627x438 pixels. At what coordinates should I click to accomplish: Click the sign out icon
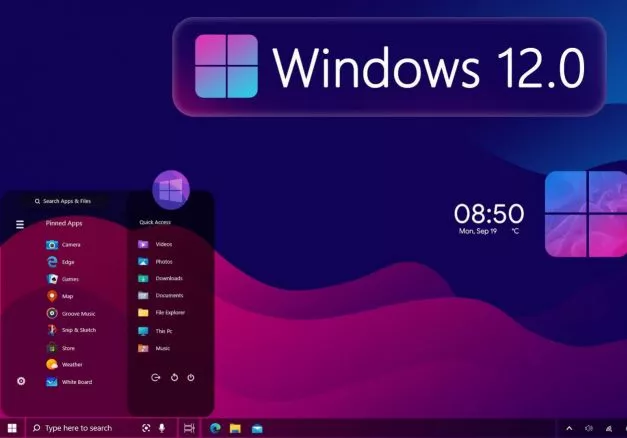pyautogui.click(x=156, y=377)
